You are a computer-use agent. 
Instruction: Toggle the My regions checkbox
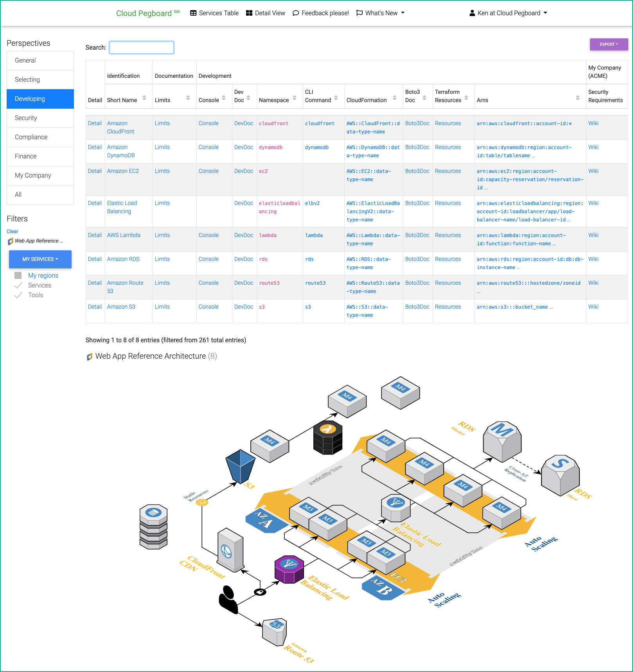(x=18, y=275)
